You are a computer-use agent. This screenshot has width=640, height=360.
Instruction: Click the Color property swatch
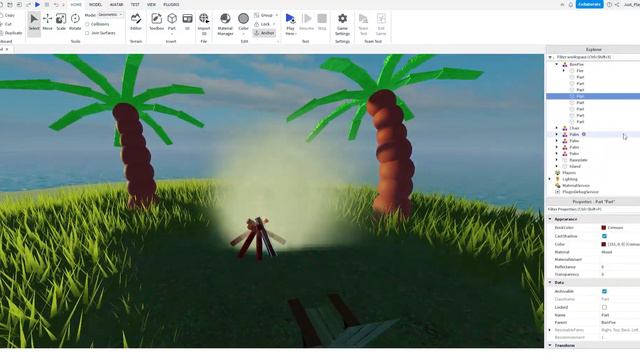tap(604, 244)
